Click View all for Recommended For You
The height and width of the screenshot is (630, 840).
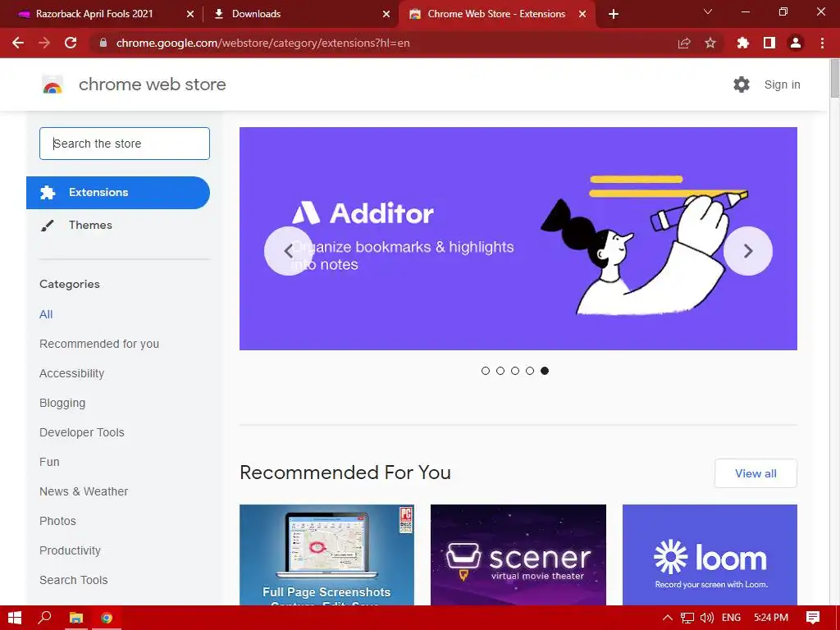[x=756, y=473]
